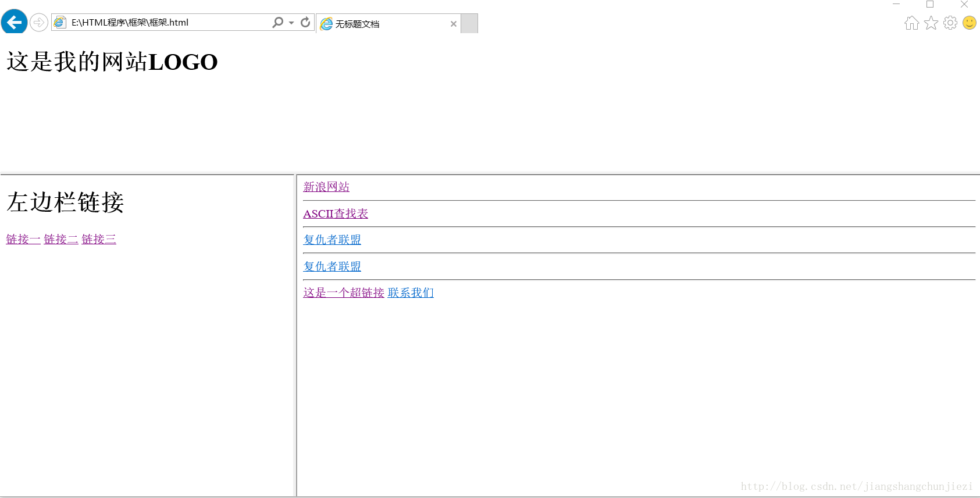
Task: Maximize the browser window
Action: tap(930, 4)
